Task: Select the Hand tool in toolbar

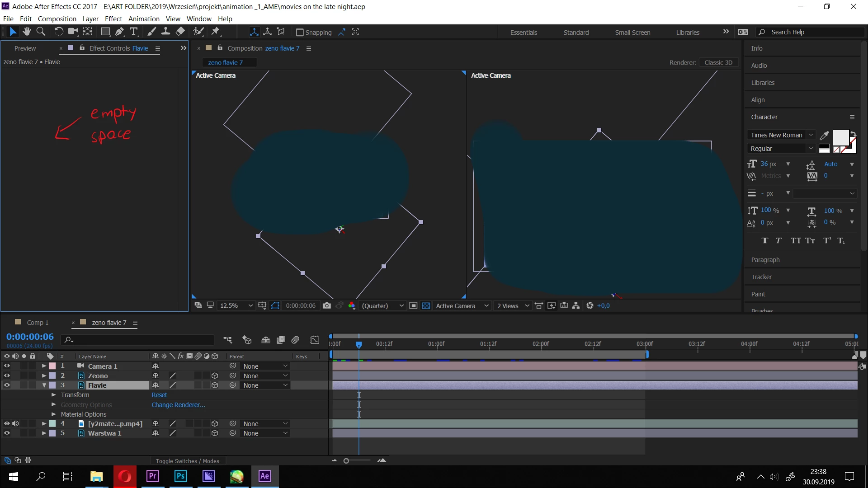Action: pyautogui.click(x=27, y=32)
